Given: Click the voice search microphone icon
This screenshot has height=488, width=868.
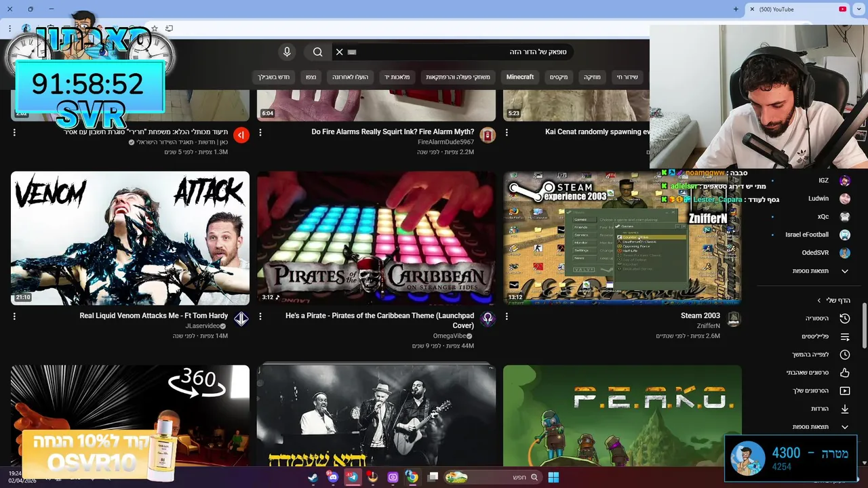Looking at the screenshot, I should 287,52.
